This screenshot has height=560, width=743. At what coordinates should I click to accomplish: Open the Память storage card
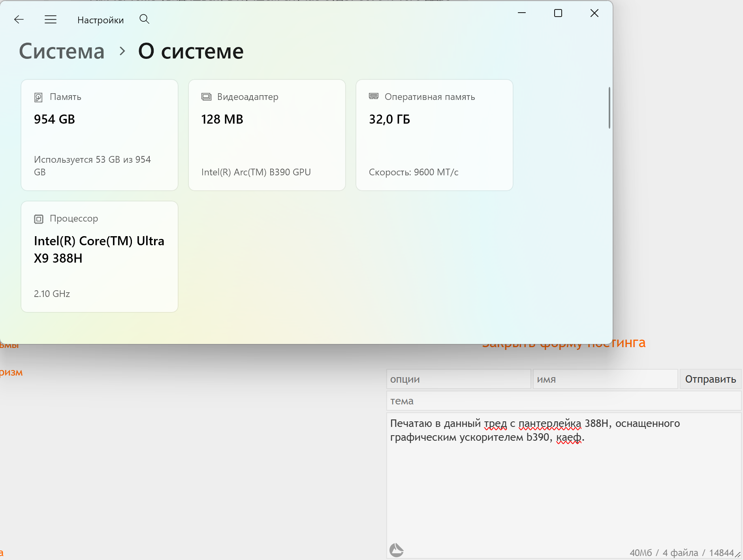click(100, 135)
